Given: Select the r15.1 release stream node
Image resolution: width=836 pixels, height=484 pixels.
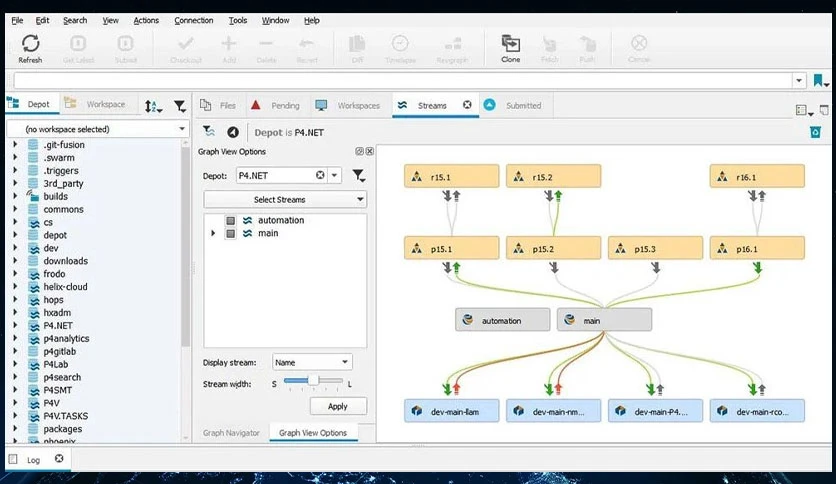Looking at the screenshot, I should click(452, 176).
